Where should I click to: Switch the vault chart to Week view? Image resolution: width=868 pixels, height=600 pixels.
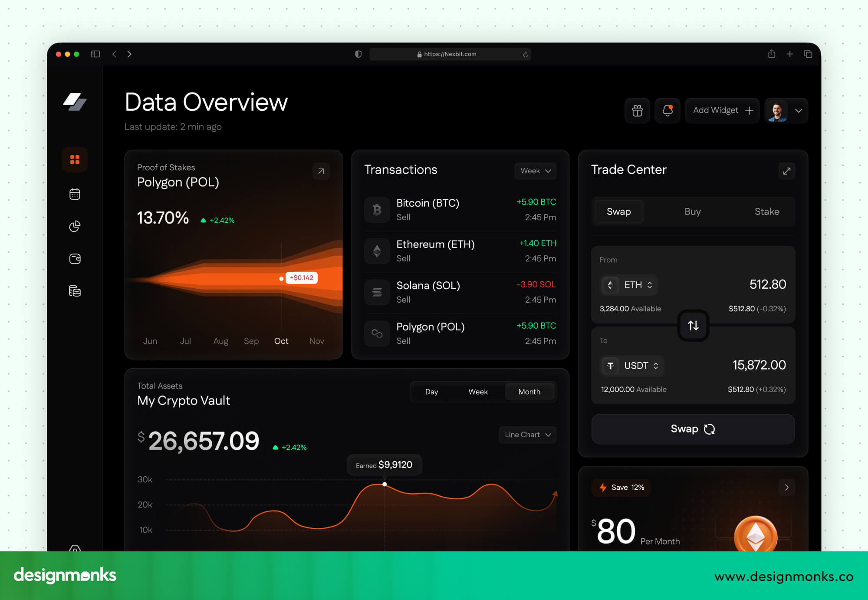click(x=478, y=392)
